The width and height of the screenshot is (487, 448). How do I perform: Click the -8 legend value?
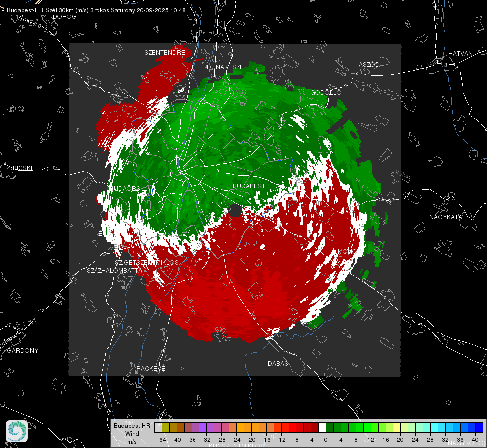[295, 440]
